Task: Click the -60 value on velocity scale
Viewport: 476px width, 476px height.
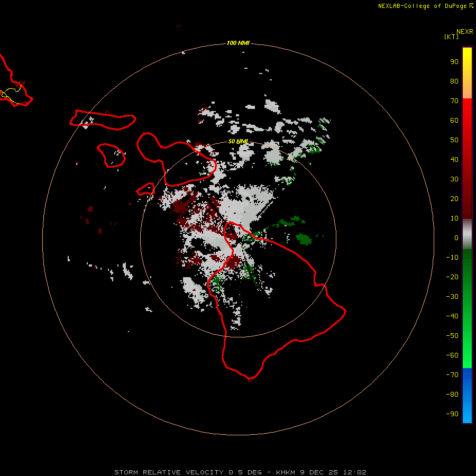Action: point(452,355)
